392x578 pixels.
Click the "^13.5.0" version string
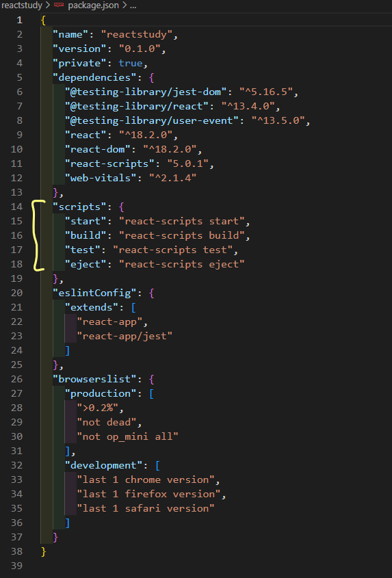(x=278, y=120)
